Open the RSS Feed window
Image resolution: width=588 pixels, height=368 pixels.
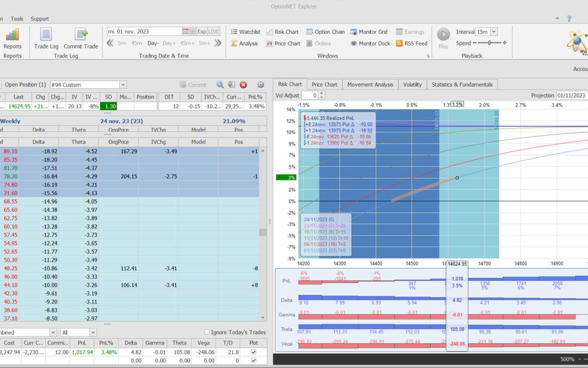(412, 44)
